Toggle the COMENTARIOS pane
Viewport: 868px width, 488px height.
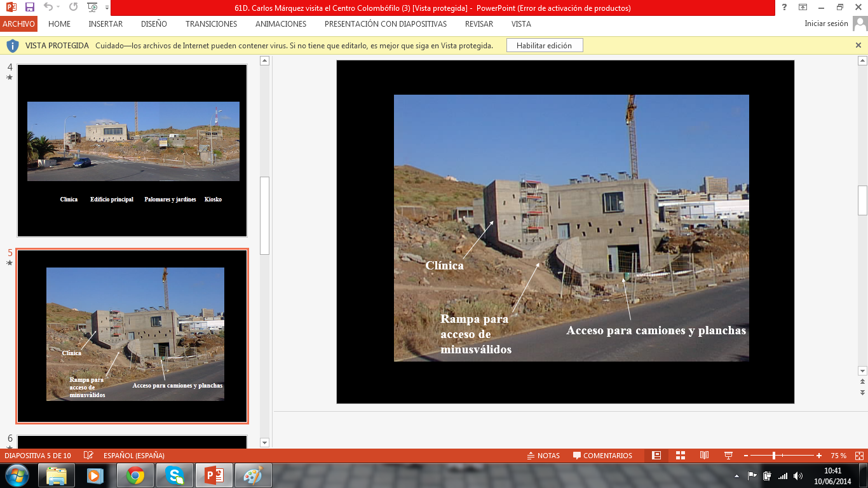pyautogui.click(x=602, y=456)
